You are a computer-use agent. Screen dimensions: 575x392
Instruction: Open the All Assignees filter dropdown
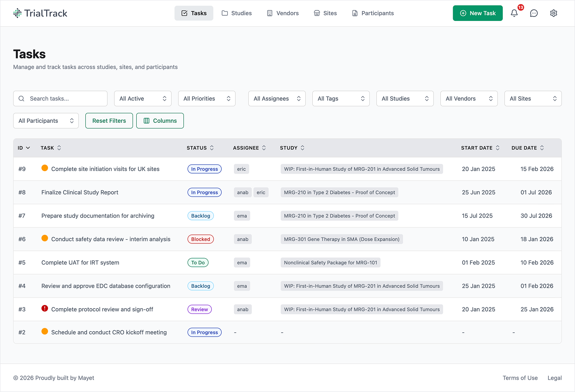click(277, 99)
